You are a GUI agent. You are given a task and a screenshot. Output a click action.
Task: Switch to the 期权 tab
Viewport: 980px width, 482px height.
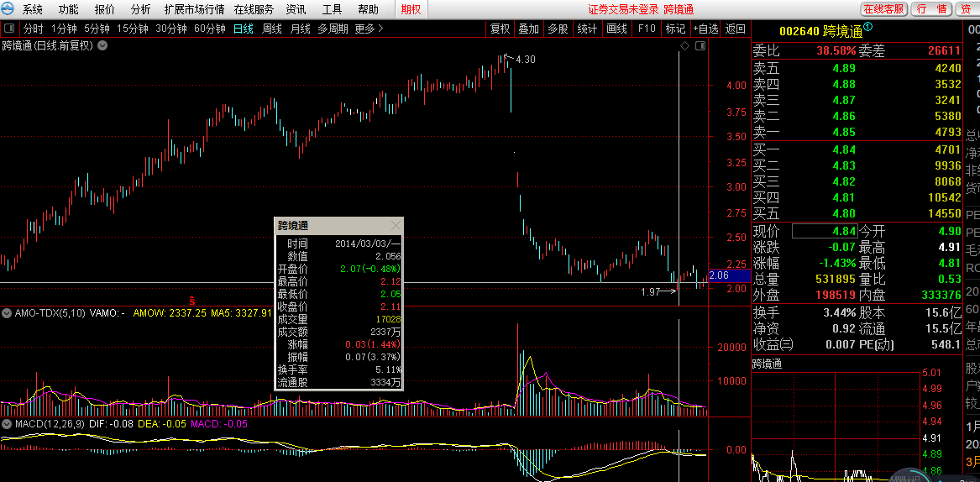click(x=411, y=9)
